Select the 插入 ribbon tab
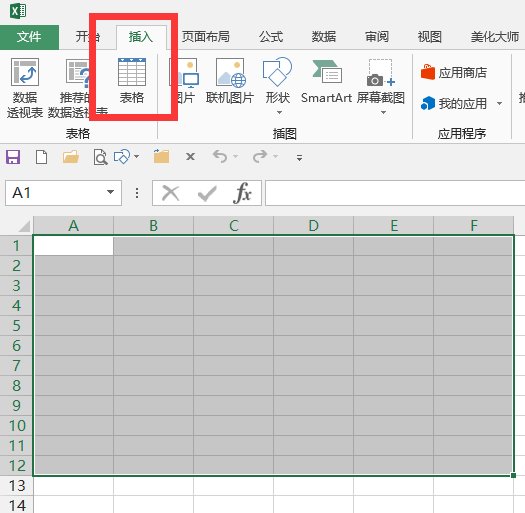 coord(141,37)
